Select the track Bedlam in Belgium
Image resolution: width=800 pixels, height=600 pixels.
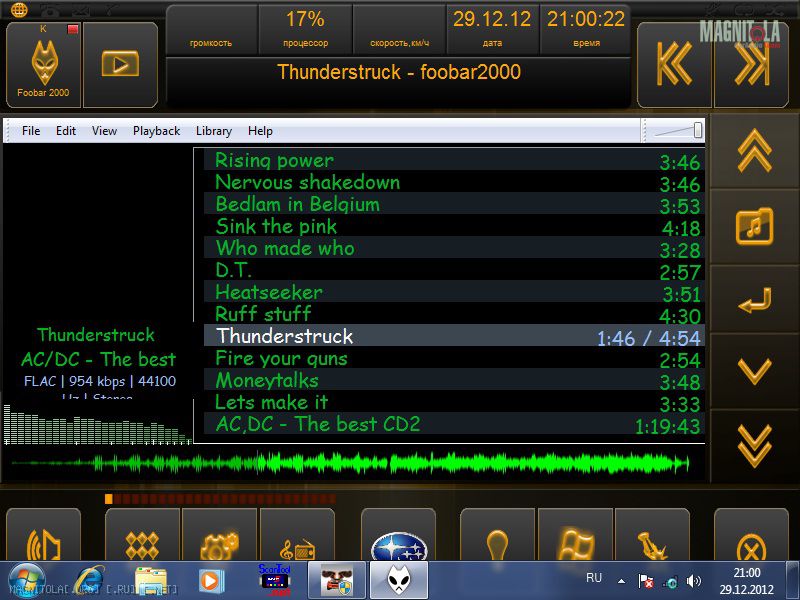(454, 204)
